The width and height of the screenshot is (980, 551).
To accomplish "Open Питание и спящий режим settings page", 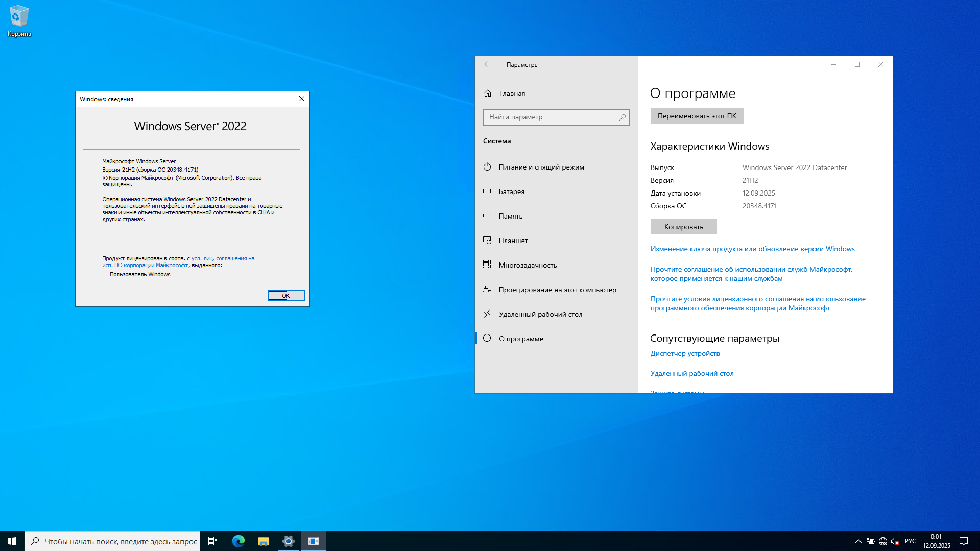I will click(x=557, y=167).
